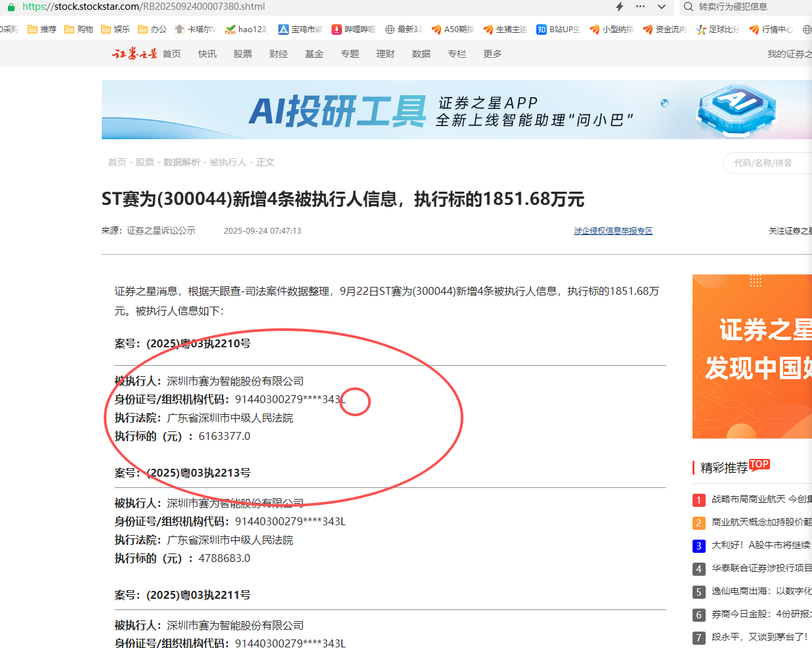Open the 哔哩哔哩 bookmark

(x=354, y=30)
